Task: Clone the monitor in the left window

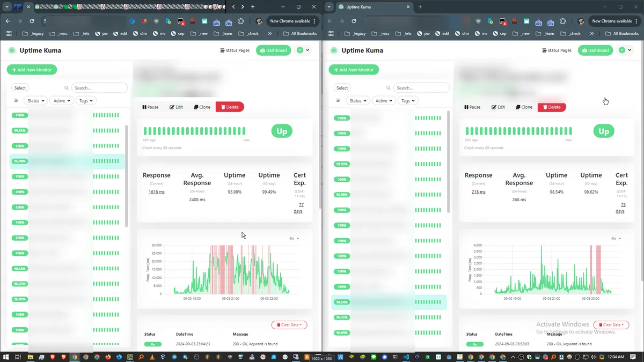Action: 202,107
